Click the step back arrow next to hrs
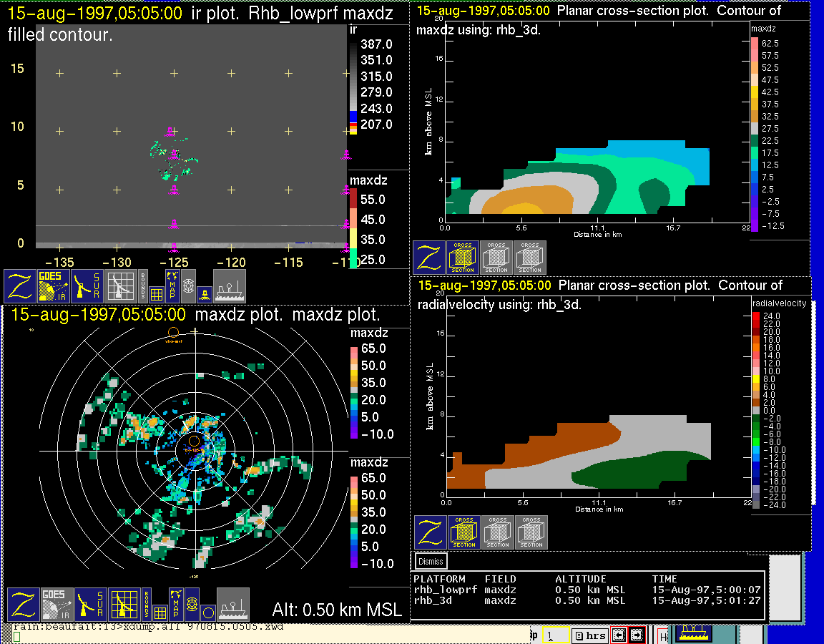824x644 pixels. pyautogui.click(x=621, y=635)
